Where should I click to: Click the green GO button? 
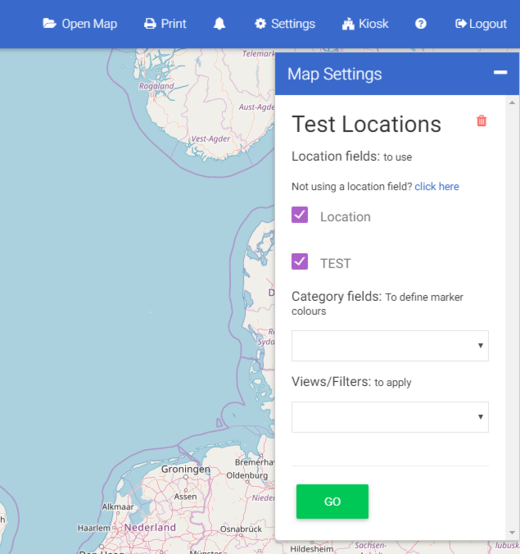(332, 501)
